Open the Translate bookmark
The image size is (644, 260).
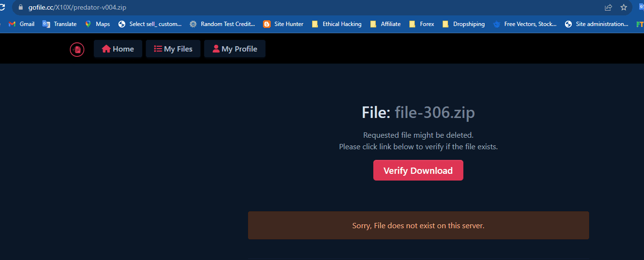tap(60, 24)
